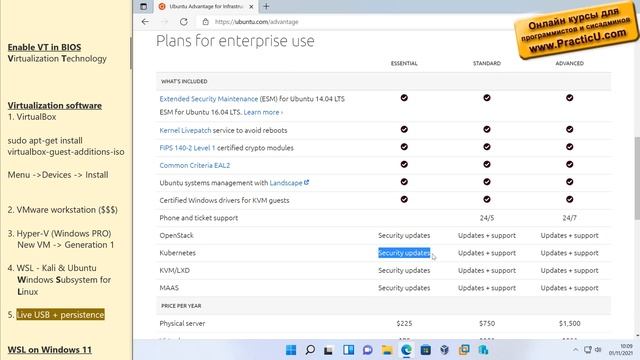Select the Ubuntu Advantage for Infrastructure tab

coord(207,7)
